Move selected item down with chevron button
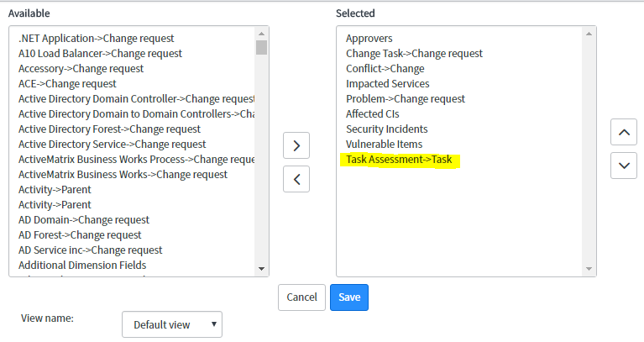 pos(624,166)
